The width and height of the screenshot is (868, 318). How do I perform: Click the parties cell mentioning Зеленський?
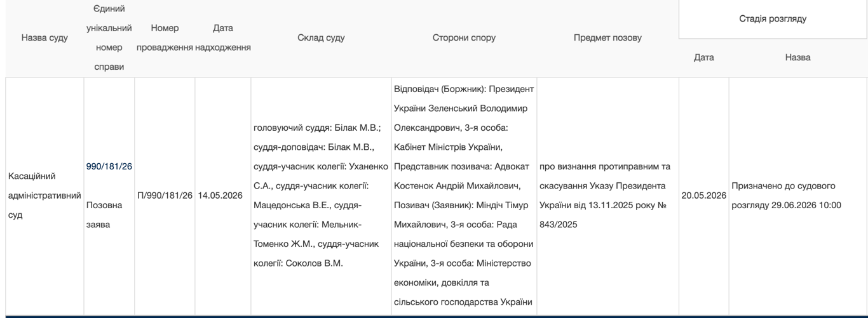[x=464, y=195]
